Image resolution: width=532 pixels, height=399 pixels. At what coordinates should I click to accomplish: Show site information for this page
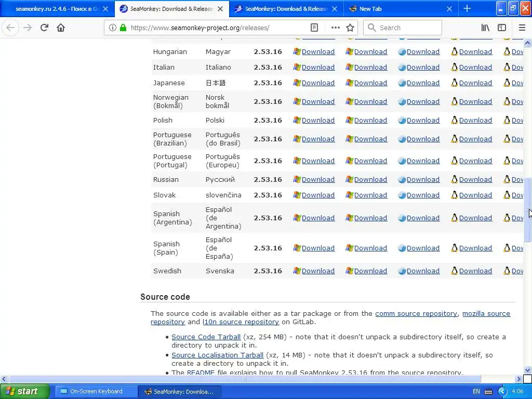(112, 28)
